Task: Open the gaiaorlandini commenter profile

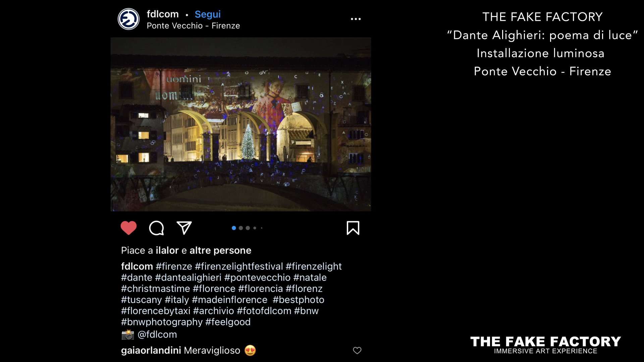Action: [x=151, y=351]
